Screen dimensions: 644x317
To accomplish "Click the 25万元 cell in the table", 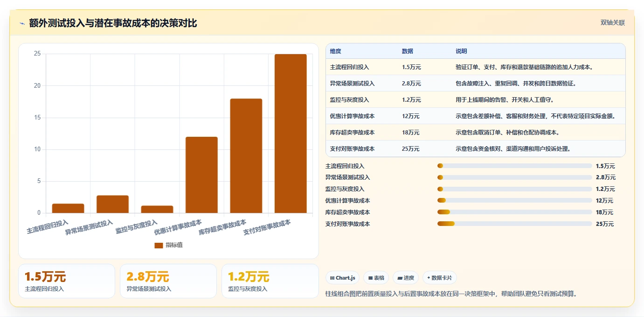I will click(x=410, y=149).
